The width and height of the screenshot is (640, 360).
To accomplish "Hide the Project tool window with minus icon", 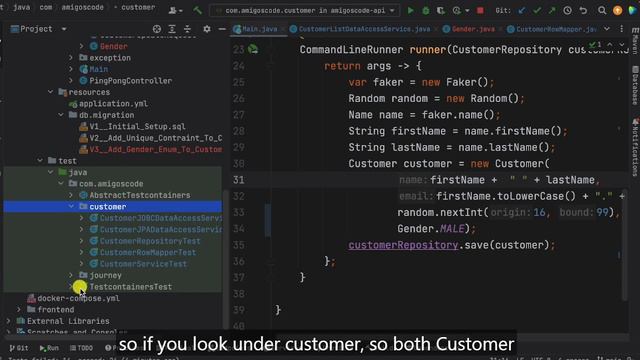I will (x=222, y=29).
